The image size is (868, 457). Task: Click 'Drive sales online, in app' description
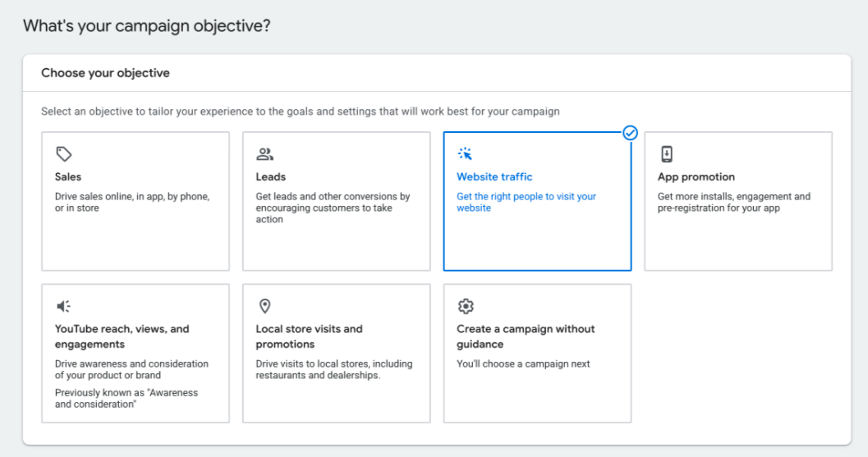point(132,202)
